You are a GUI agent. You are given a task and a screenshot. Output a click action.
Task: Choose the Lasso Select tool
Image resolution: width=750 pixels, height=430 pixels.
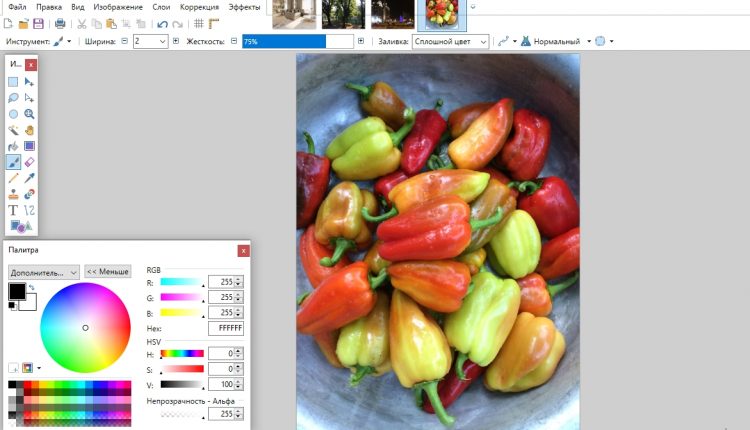13,98
